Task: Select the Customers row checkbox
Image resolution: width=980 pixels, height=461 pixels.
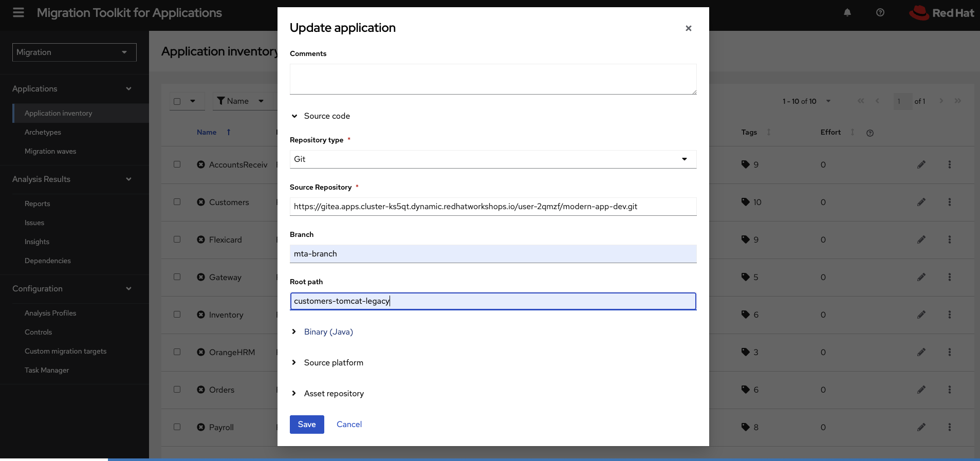Action: tap(177, 202)
